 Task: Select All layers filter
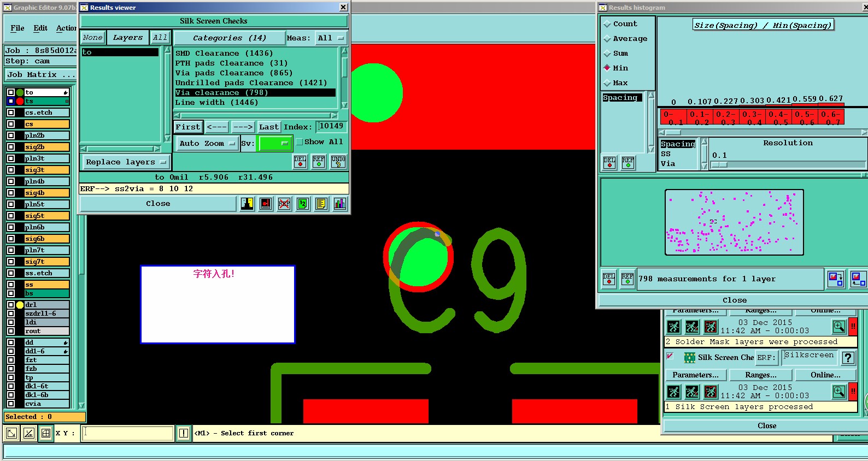pos(160,38)
